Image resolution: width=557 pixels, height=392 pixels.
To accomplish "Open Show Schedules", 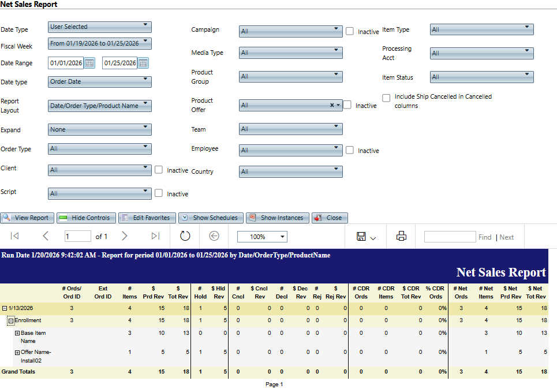I will [211, 218].
